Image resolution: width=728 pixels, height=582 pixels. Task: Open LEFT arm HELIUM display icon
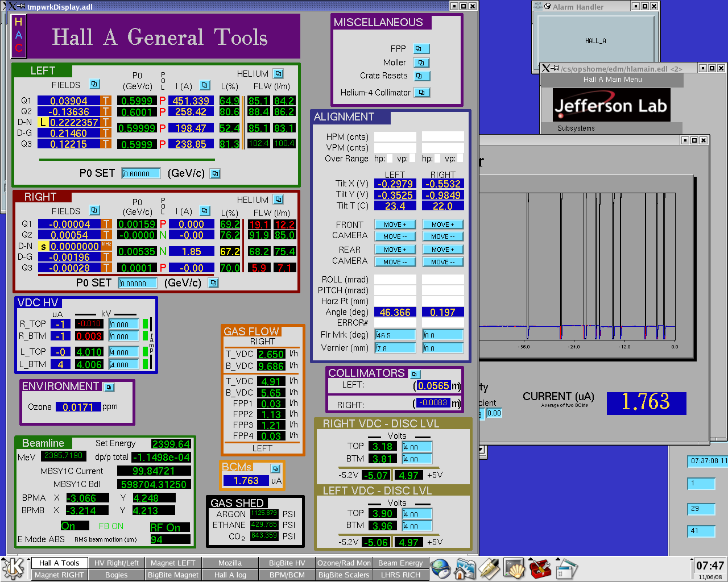(x=278, y=73)
